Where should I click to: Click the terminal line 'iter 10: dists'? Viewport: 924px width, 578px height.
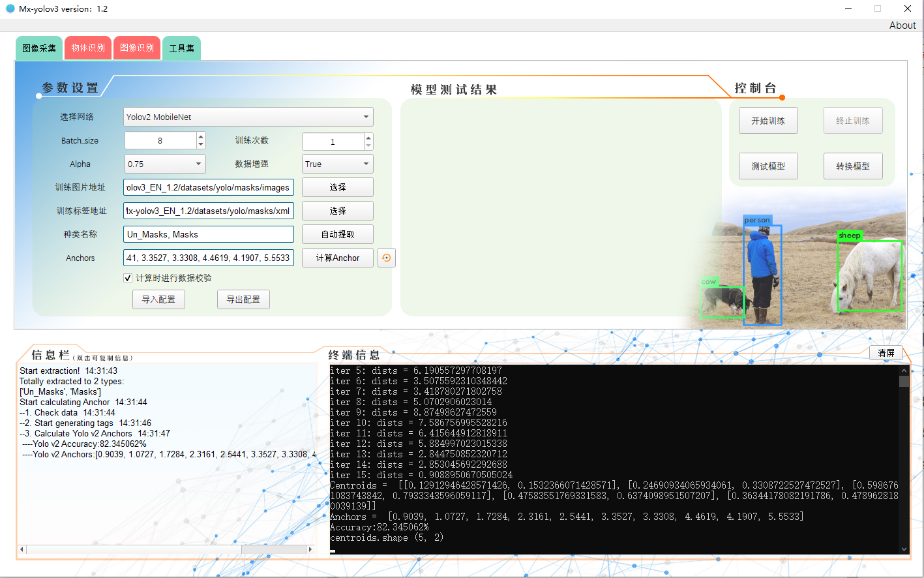(x=419, y=423)
